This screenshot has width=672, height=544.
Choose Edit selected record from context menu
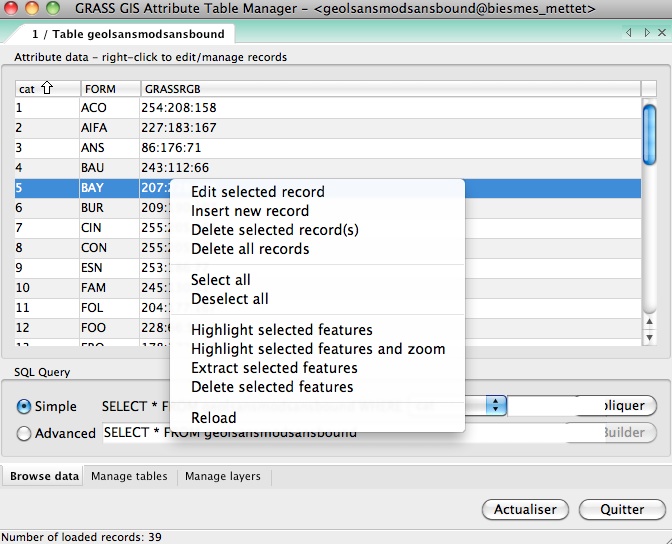257,192
